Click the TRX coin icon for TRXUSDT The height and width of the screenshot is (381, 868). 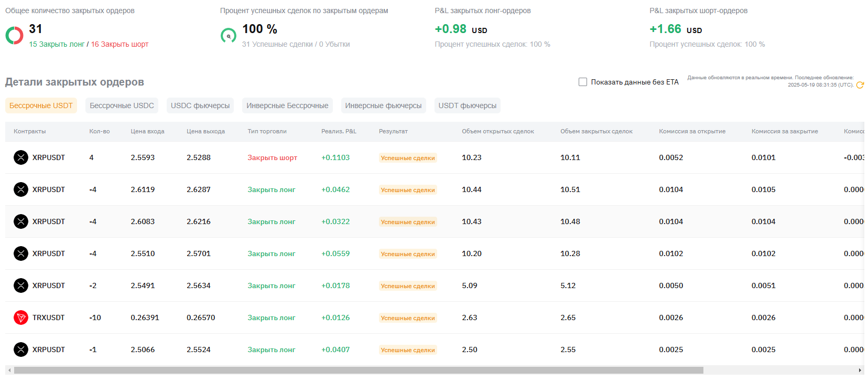coord(21,317)
